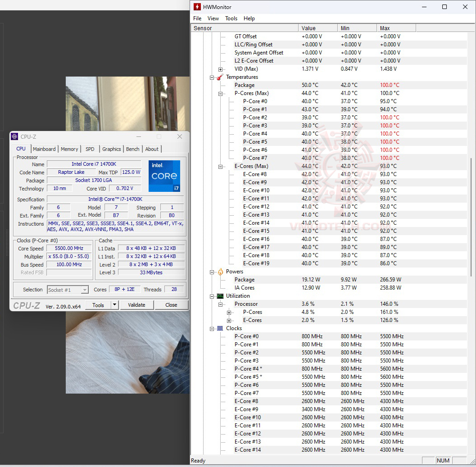Switch to the Memory tab in CPU-Z
The height and width of the screenshot is (467, 476).
pos(69,149)
